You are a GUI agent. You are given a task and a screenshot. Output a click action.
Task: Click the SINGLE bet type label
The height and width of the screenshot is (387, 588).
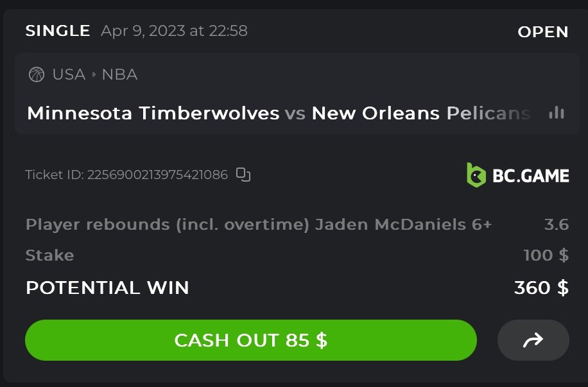click(58, 31)
